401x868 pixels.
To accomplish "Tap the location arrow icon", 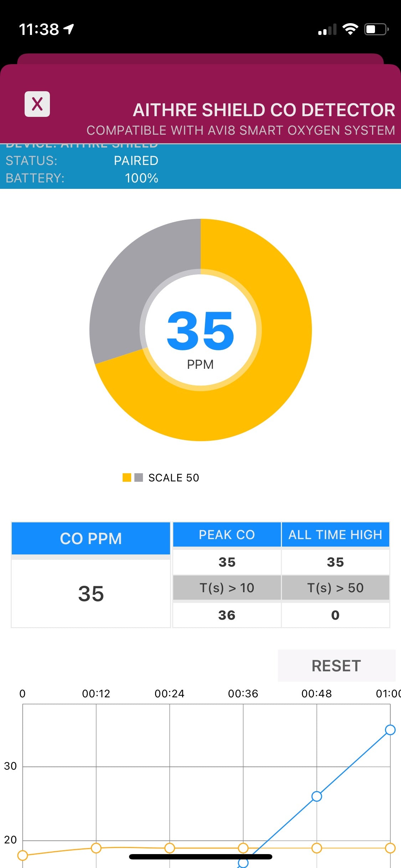I will coord(69,29).
